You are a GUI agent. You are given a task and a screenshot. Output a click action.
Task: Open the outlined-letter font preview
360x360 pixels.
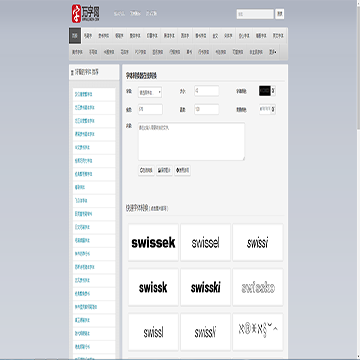pyautogui.click(x=258, y=287)
